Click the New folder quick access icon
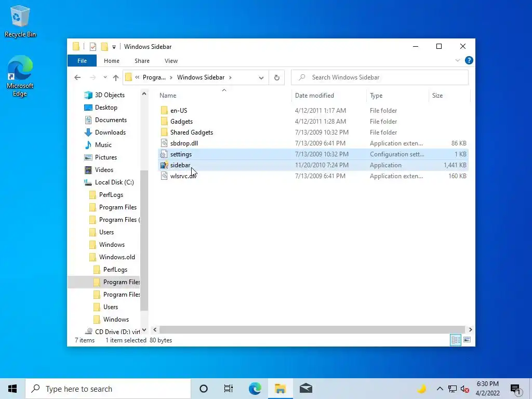Viewport: 532px width, 399px height. pyautogui.click(x=104, y=46)
